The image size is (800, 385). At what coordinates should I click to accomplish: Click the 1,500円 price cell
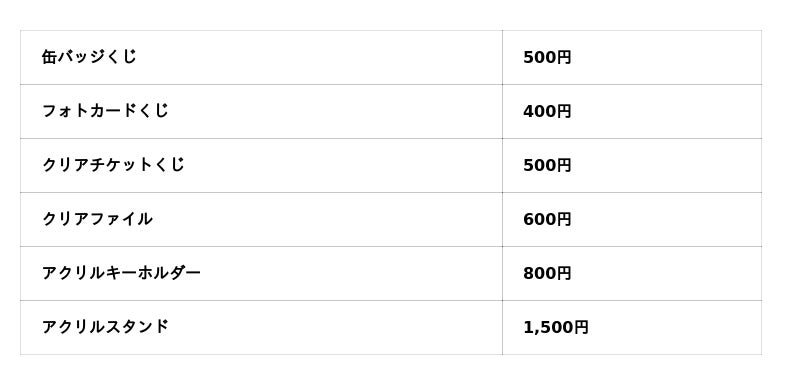pyautogui.click(x=632, y=327)
